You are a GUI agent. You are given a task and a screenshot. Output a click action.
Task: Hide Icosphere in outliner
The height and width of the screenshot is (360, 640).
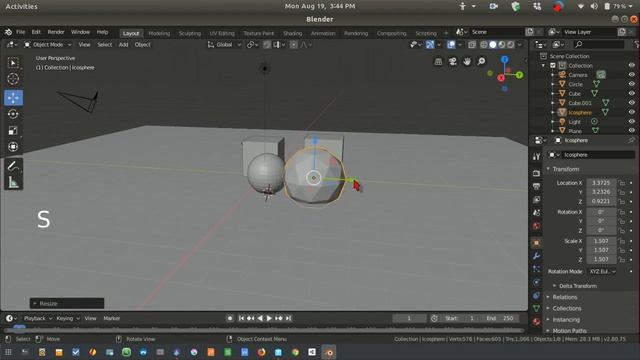click(631, 112)
